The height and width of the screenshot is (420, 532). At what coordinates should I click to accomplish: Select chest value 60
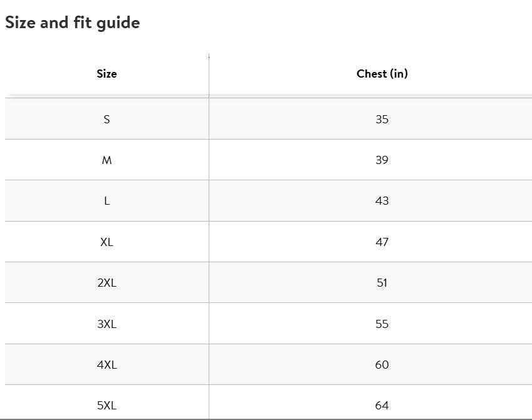(x=382, y=364)
